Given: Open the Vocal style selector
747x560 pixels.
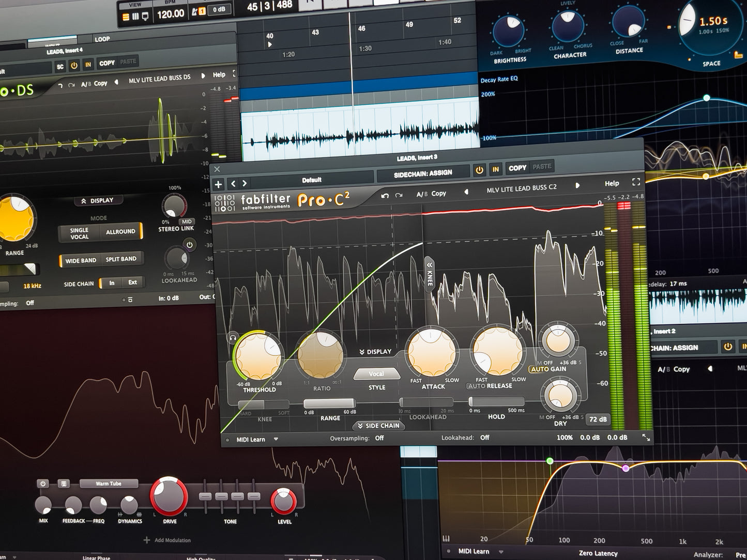Looking at the screenshot, I should pyautogui.click(x=376, y=374).
